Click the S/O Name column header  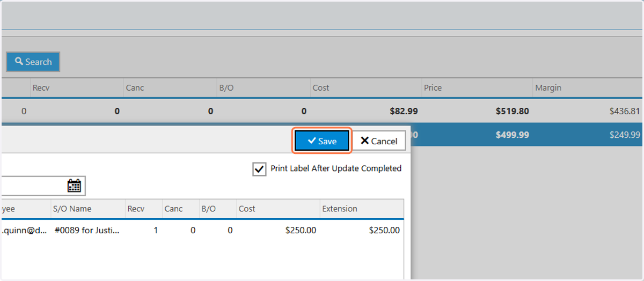[x=87, y=209]
